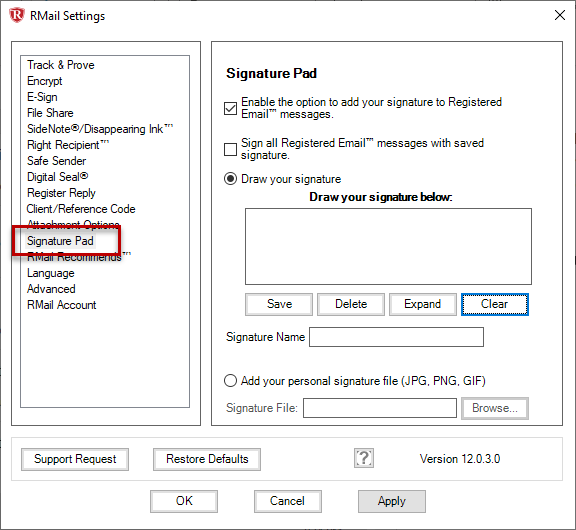Clear the signature drawing area
The width and height of the screenshot is (576, 530).
coord(495,304)
